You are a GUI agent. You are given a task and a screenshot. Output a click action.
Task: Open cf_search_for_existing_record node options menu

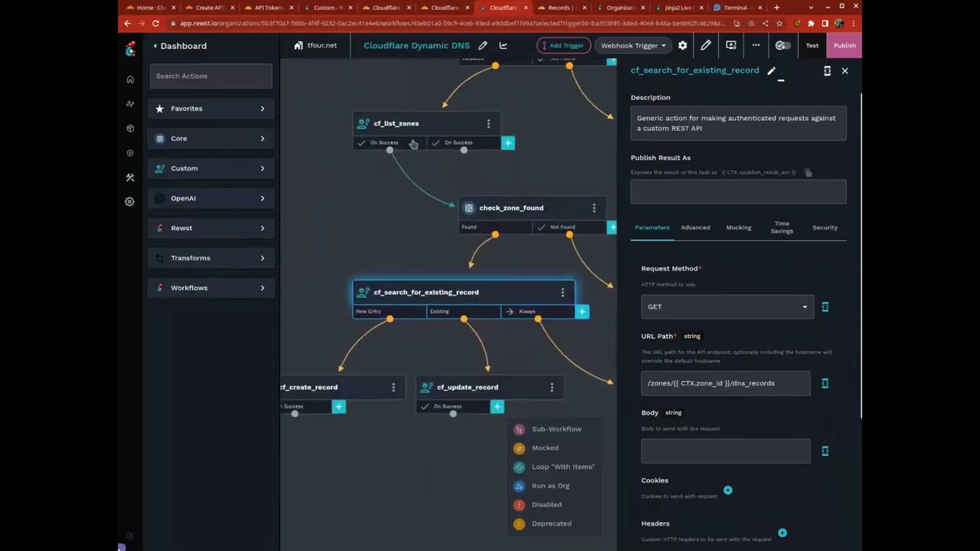[562, 292]
